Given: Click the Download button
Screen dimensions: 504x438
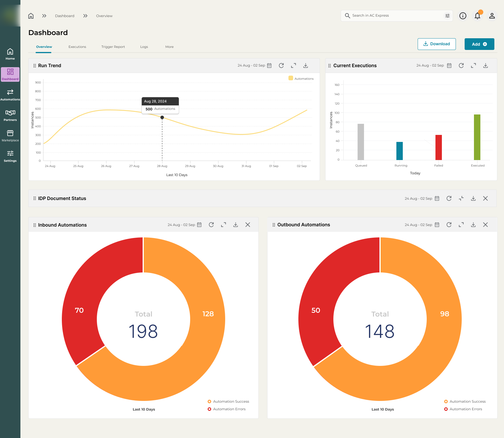Looking at the screenshot, I should click(x=437, y=44).
